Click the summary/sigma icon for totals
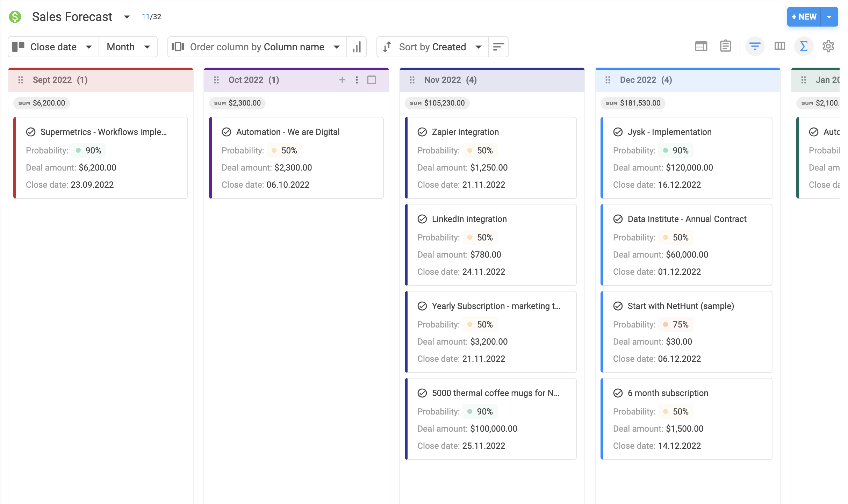Viewport: 848px width, 504px height. [804, 46]
